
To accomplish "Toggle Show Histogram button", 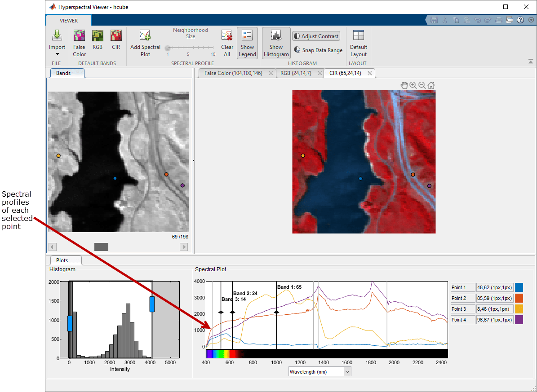I will [276, 43].
